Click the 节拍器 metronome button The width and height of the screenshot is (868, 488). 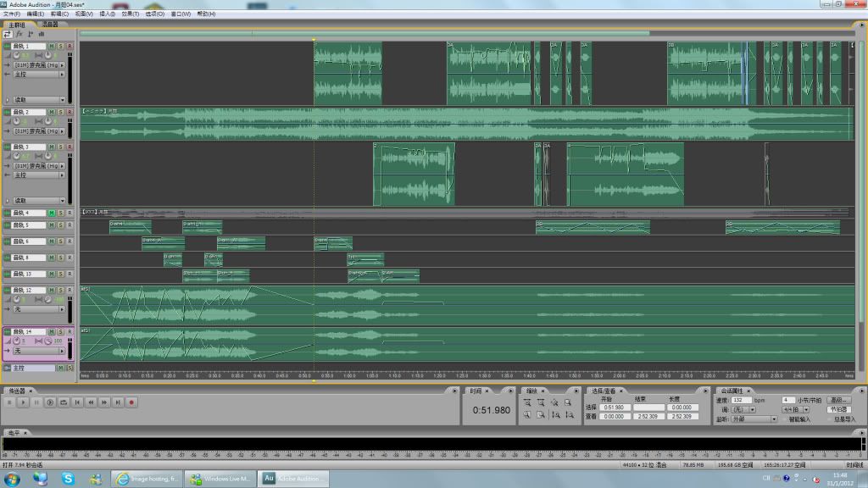coord(839,409)
